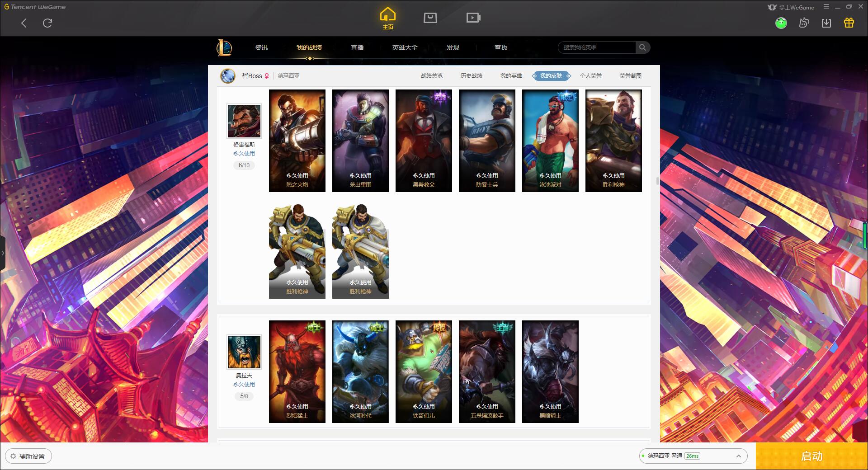Screen dimensions: 868x470
Task: Click the 启动 launch button
Action: pos(811,456)
